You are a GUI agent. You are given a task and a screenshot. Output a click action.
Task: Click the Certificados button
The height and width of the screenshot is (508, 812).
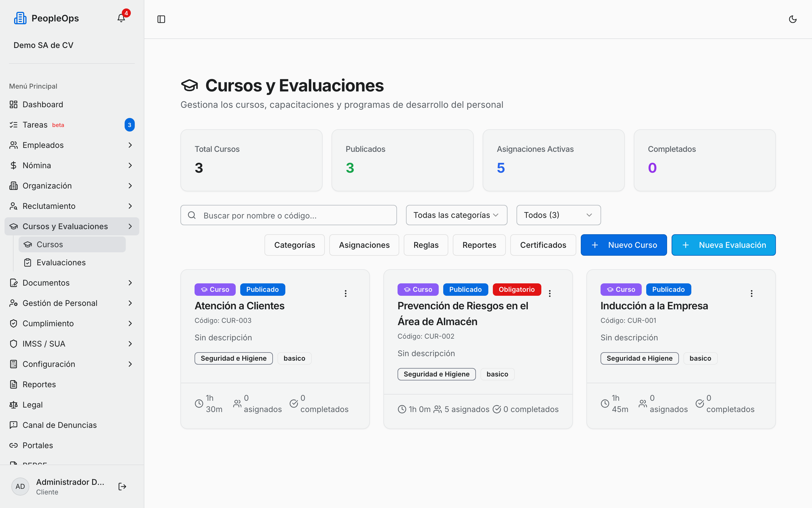(x=543, y=245)
